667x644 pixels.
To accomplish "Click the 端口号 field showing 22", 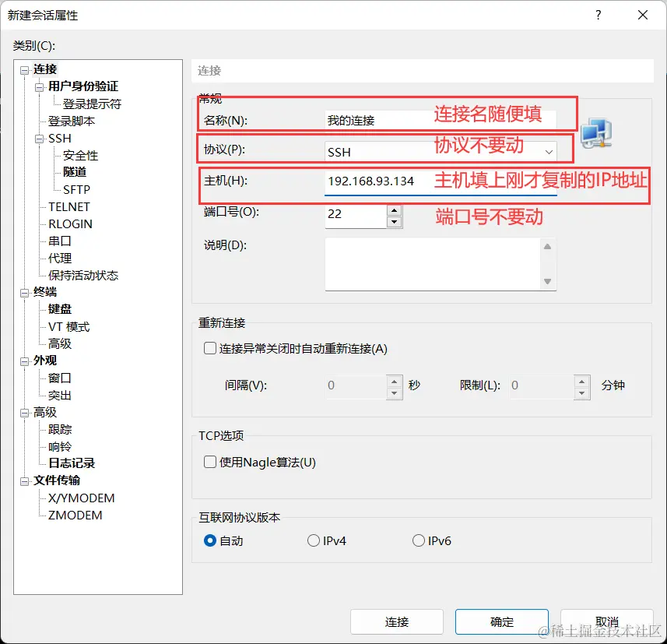I will point(356,216).
